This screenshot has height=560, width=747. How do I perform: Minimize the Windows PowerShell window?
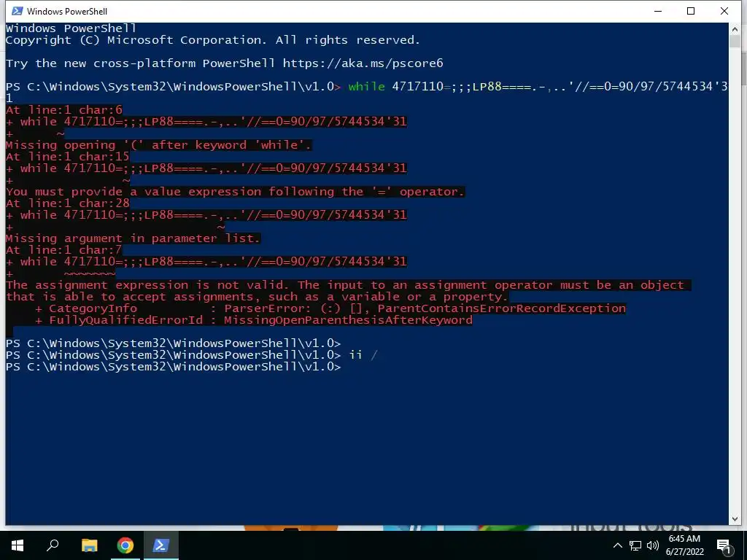(658, 11)
